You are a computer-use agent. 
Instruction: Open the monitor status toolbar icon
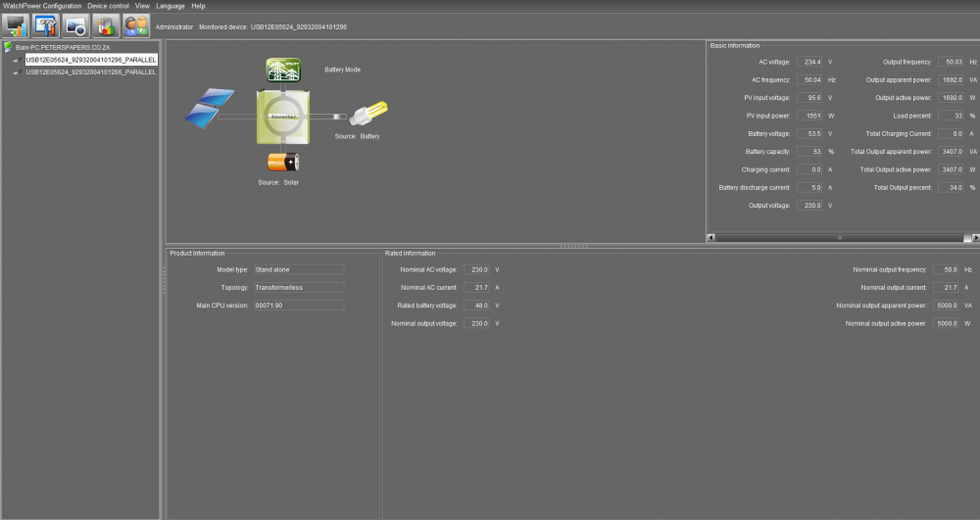click(x=15, y=26)
